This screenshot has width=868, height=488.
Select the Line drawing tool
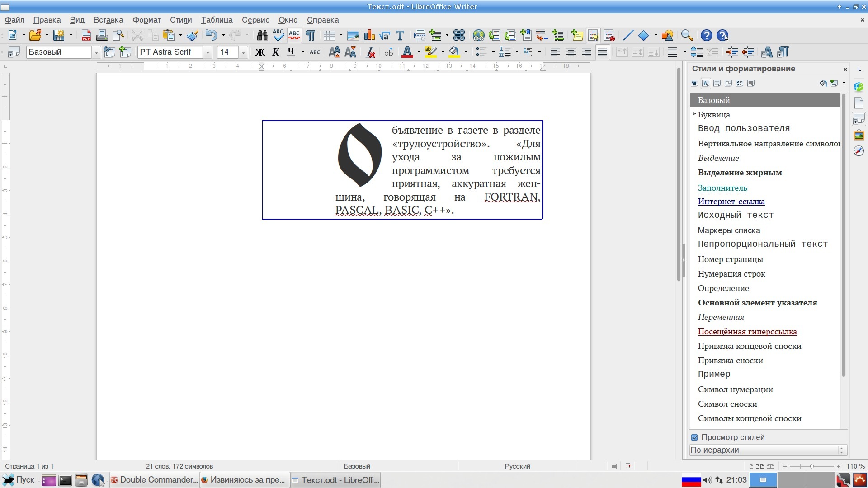pyautogui.click(x=628, y=35)
